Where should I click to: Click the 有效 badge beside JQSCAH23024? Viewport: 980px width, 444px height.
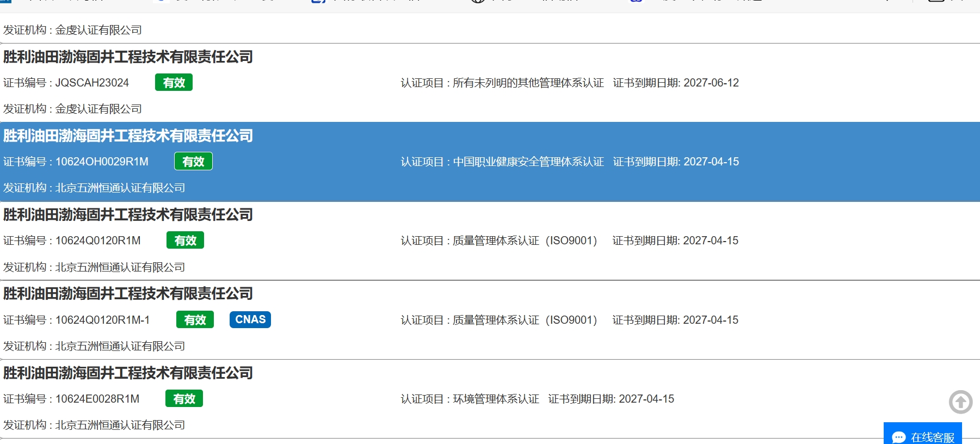[174, 83]
